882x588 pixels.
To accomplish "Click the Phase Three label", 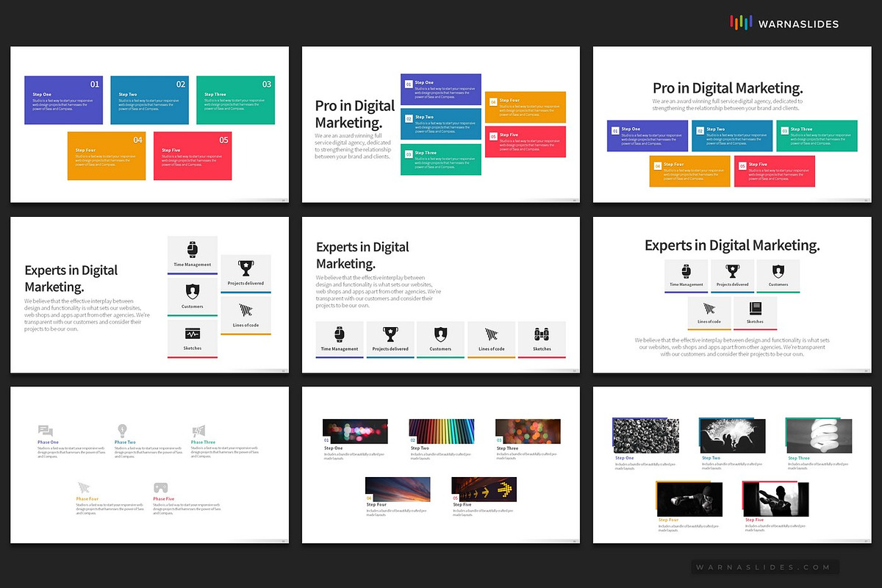I will tap(204, 442).
